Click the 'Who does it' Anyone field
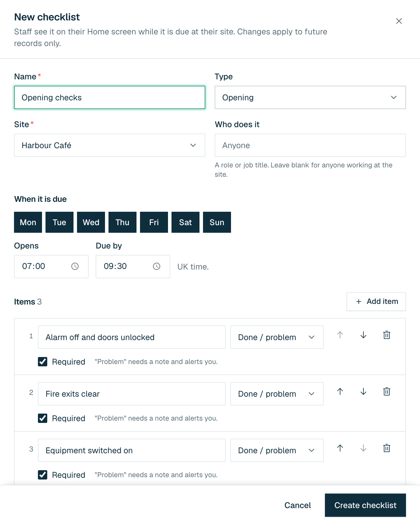Screen dimensions: 420x525 [310, 145]
